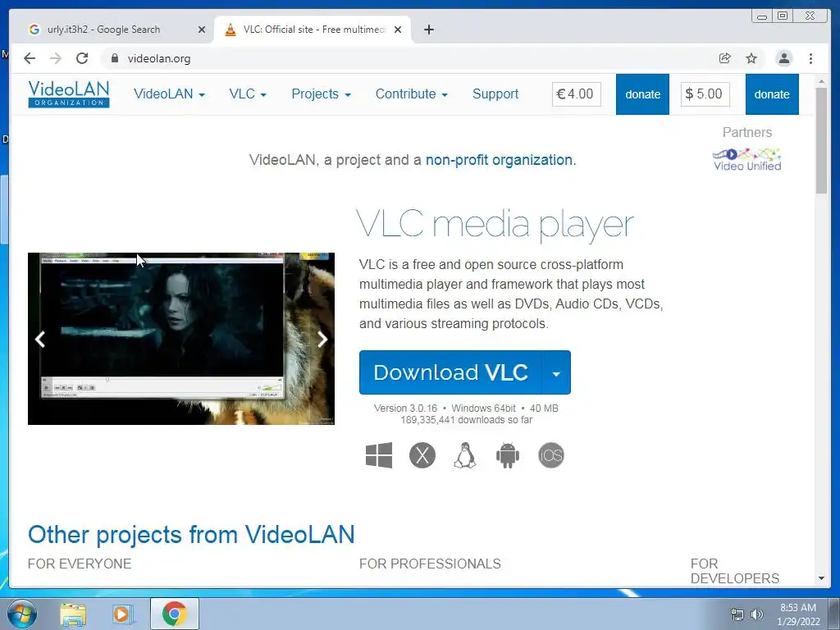This screenshot has width=840, height=630.
Task: Click the VLC media player heading
Action: click(495, 224)
